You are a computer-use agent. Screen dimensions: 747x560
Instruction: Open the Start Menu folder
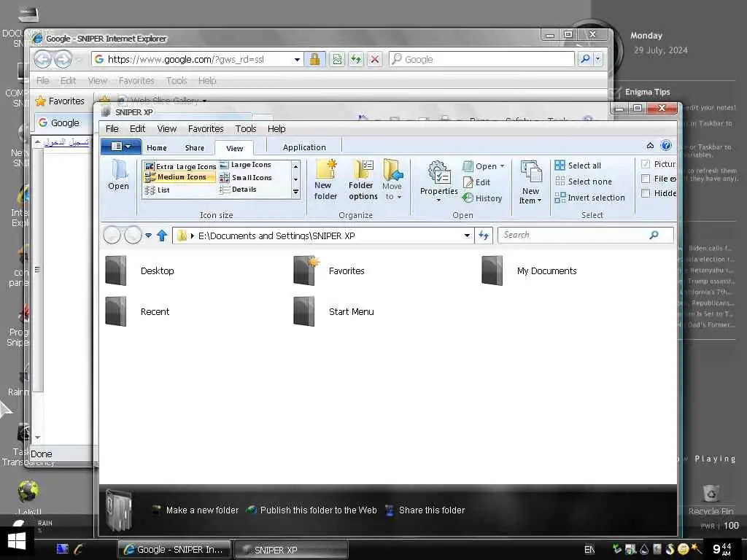point(333,311)
